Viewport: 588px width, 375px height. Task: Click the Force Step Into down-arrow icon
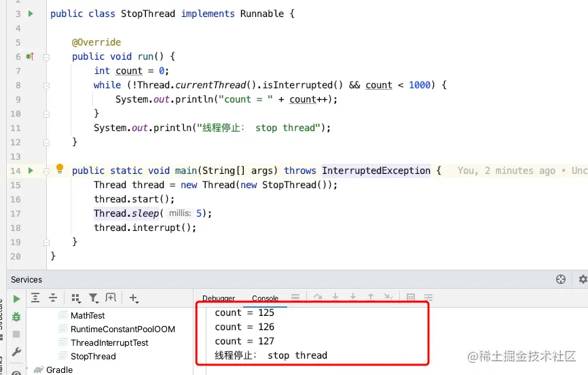click(353, 298)
